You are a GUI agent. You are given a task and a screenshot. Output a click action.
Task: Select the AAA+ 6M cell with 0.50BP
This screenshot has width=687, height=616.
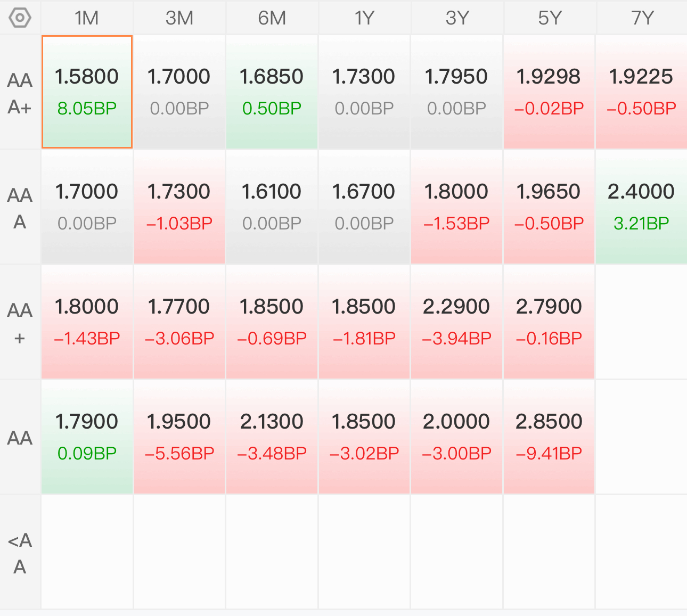click(x=272, y=92)
